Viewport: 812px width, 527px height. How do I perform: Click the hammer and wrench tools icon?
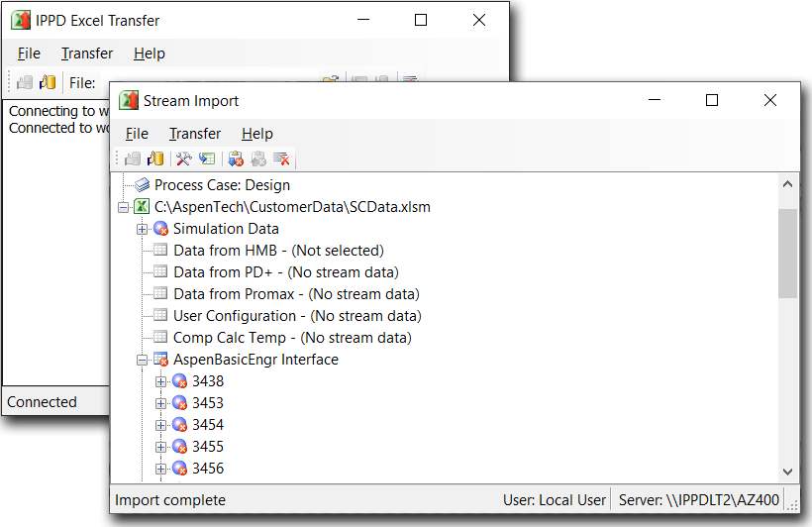coord(183,158)
